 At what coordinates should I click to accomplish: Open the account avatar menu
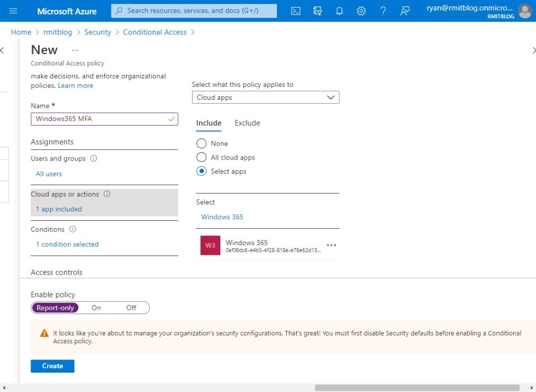pos(524,11)
